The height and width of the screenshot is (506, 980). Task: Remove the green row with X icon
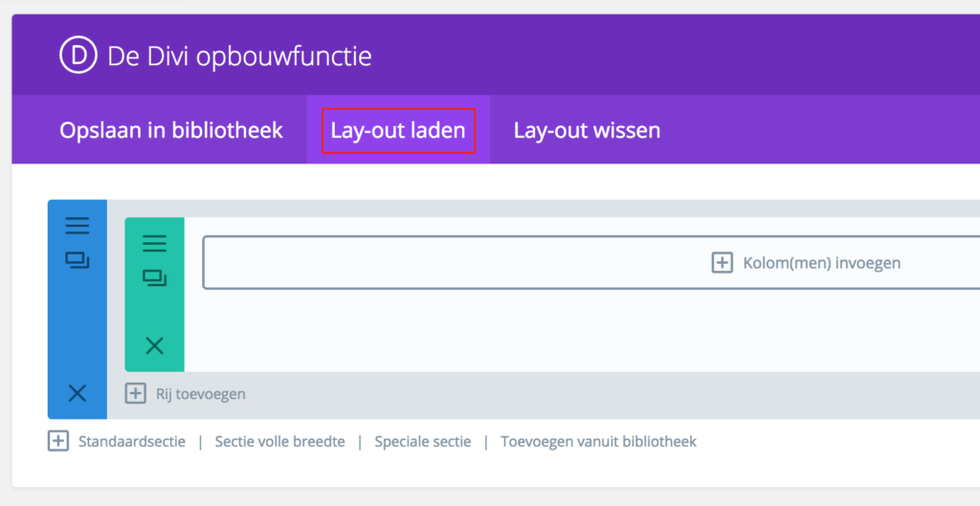coord(154,345)
